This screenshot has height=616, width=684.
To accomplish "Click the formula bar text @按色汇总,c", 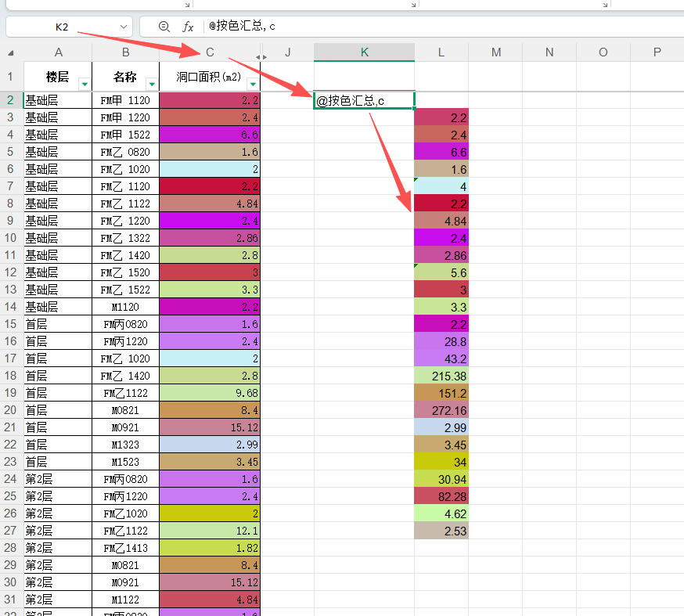I will (x=243, y=27).
